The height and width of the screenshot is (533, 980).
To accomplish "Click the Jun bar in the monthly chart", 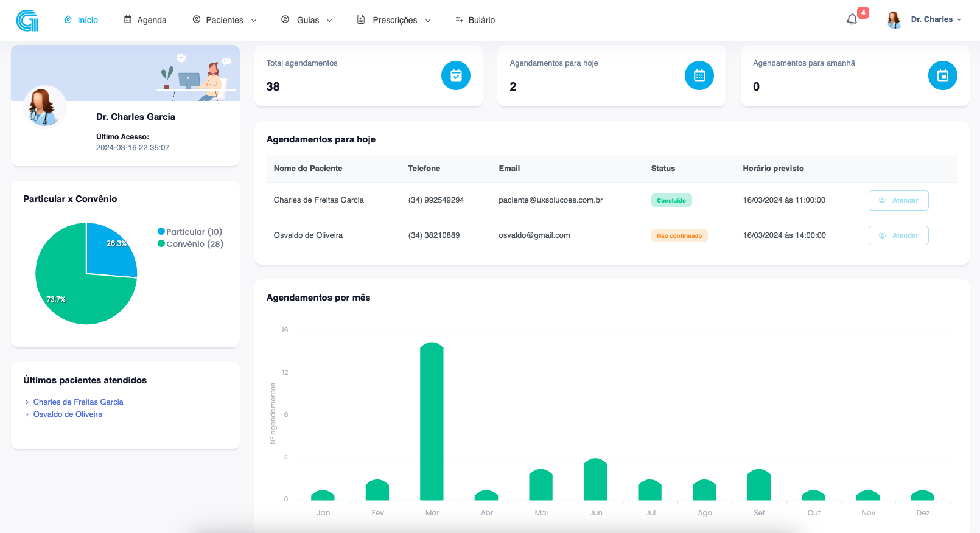I will pos(595,480).
